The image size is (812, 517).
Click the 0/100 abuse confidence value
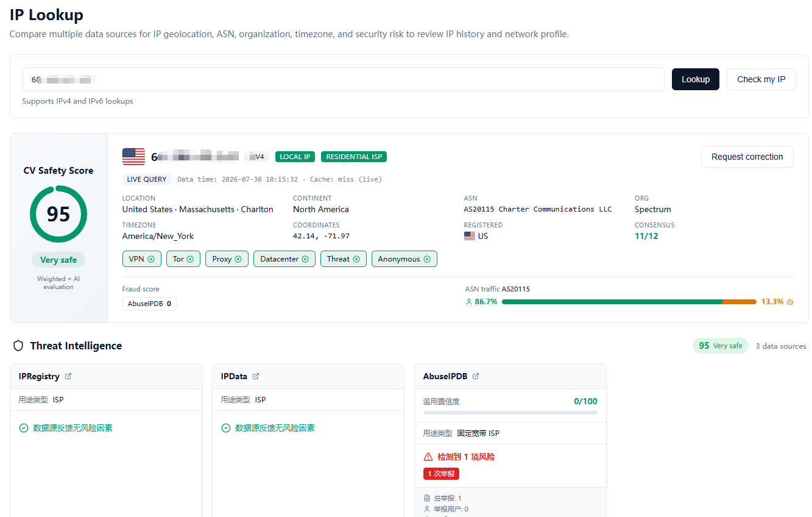(586, 401)
